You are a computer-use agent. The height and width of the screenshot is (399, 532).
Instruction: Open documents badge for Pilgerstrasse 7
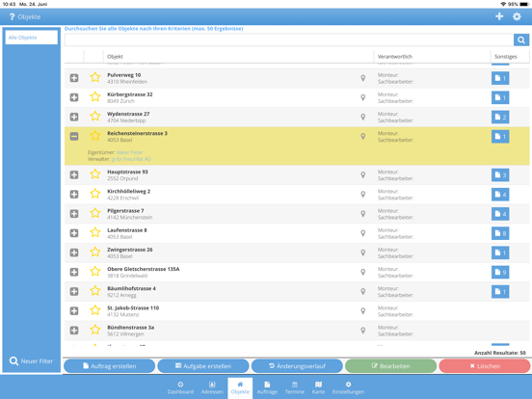[500, 214]
